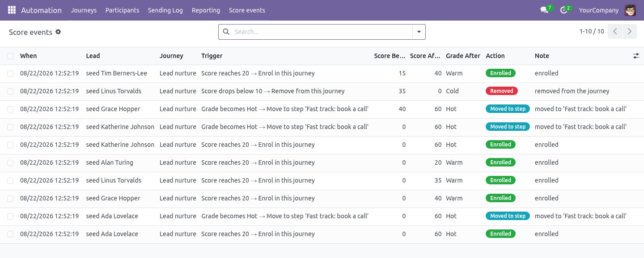The height and width of the screenshot is (258, 644).
Task: Toggle search filter options dropdown
Action: (x=419, y=32)
